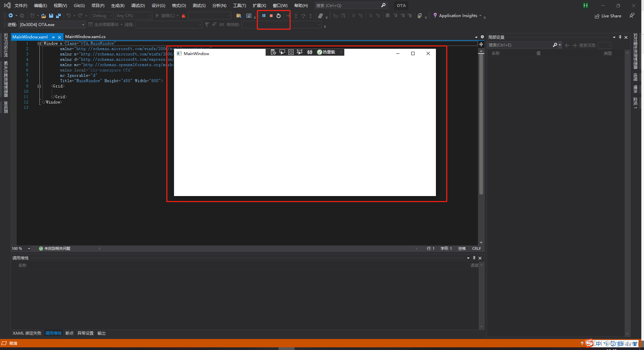This screenshot has width=644, height=350.
Task: Open the 文件(F) menu
Action: coord(21,6)
